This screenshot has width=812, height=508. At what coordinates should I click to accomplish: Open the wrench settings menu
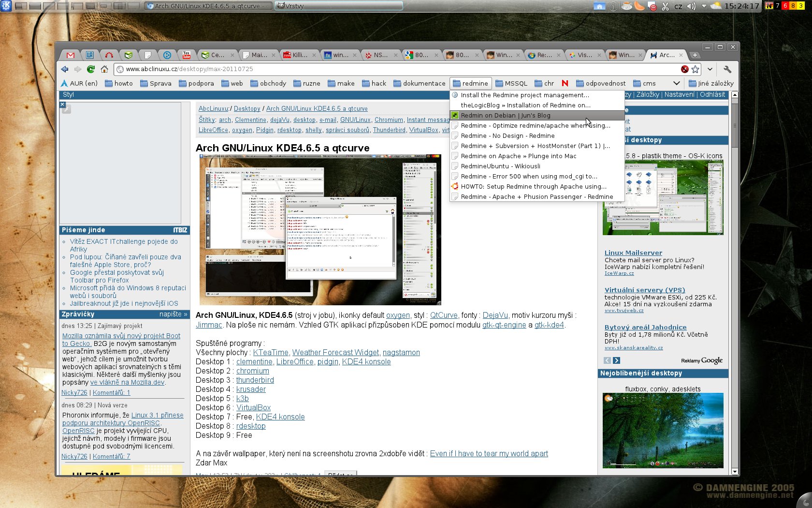pos(727,69)
